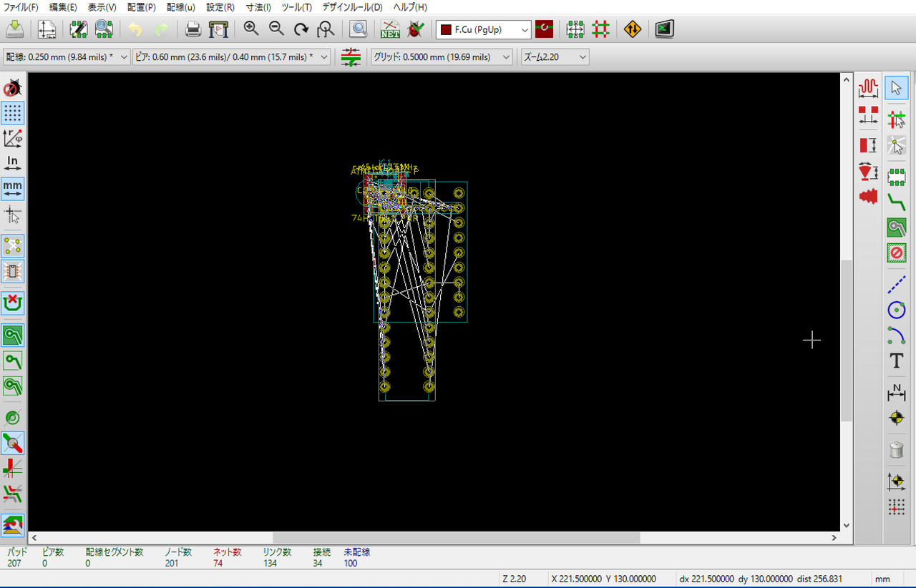Screen dimensions: 916x588
Task: Open the デザインルール(D) menu
Action: pyautogui.click(x=352, y=7)
